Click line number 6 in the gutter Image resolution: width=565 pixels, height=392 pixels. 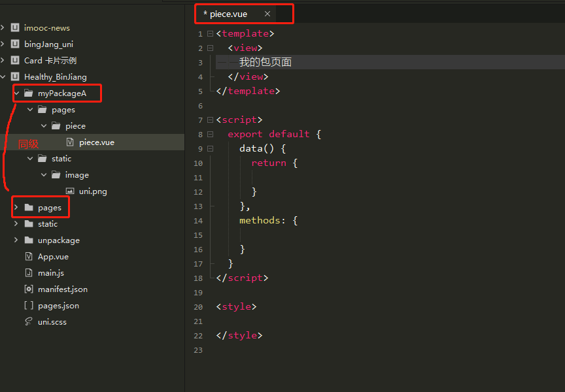pos(200,106)
